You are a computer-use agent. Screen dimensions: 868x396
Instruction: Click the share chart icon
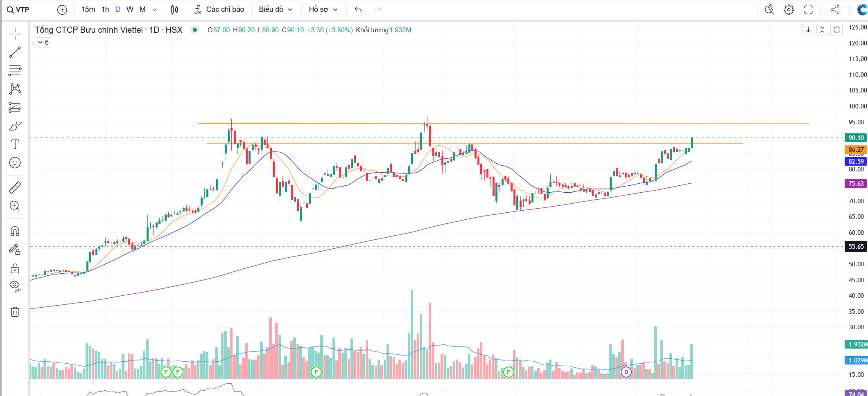(835, 9)
